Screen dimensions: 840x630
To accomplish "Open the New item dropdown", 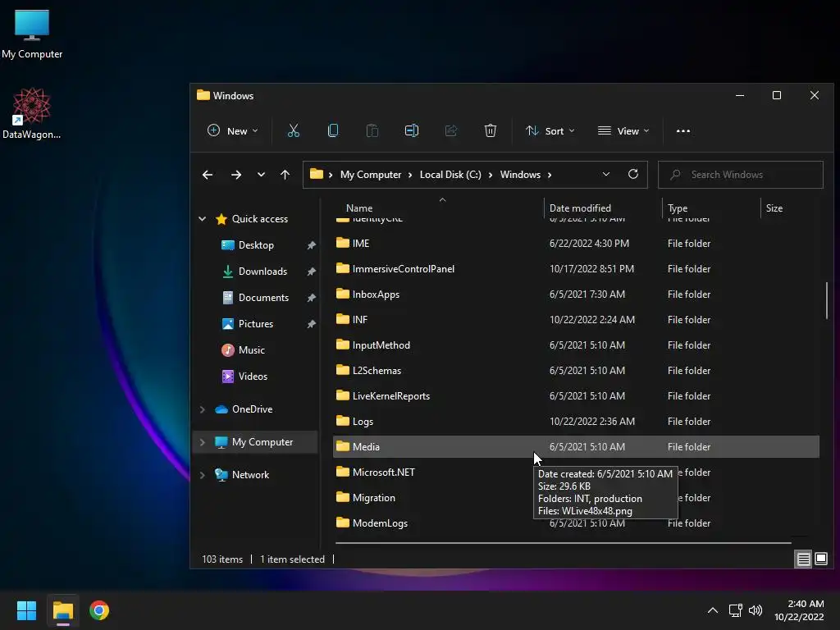I will 232,130.
